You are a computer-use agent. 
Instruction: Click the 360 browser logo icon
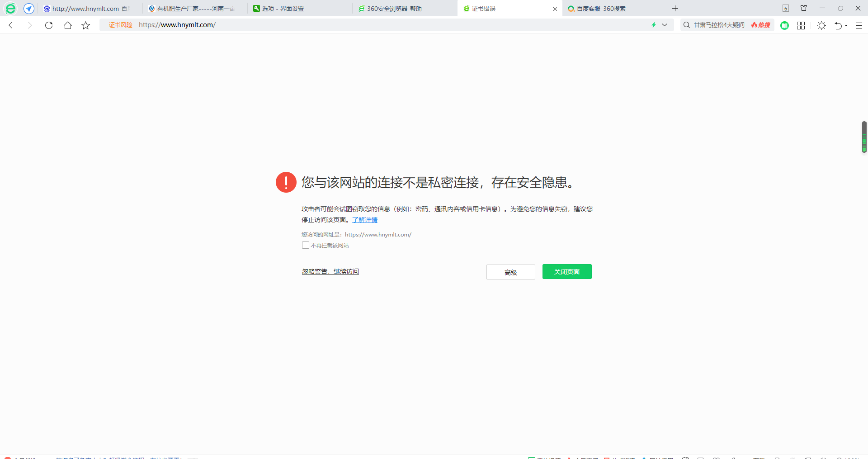pyautogui.click(x=10, y=9)
